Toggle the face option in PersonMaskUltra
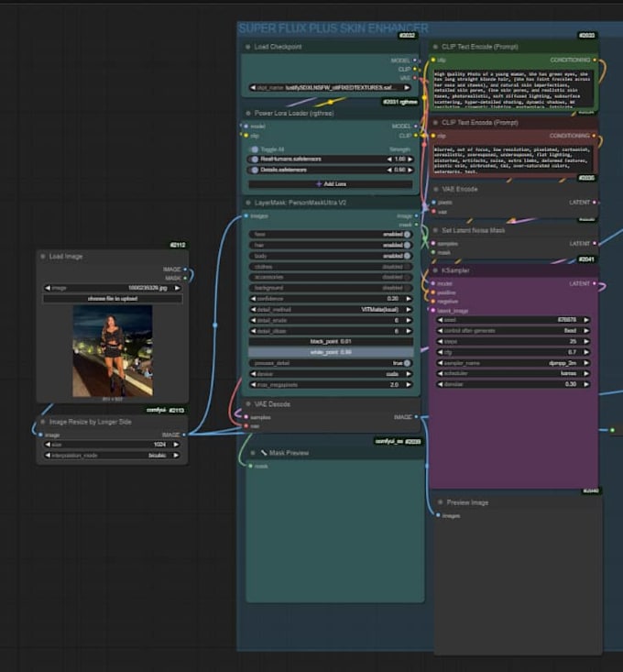Image resolution: width=623 pixels, height=672 pixels. [331, 235]
